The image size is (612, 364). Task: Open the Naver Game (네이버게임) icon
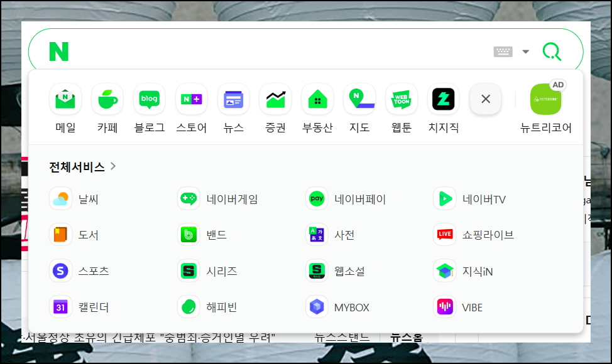pos(189,199)
